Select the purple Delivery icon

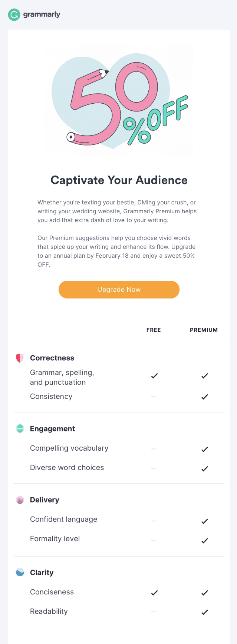20,500
